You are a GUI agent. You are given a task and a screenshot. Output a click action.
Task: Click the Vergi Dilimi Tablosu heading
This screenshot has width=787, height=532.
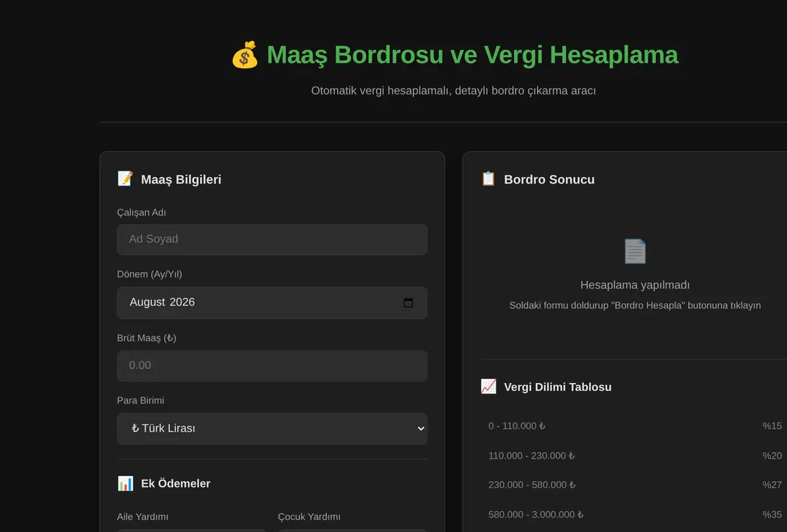(x=558, y=386)
